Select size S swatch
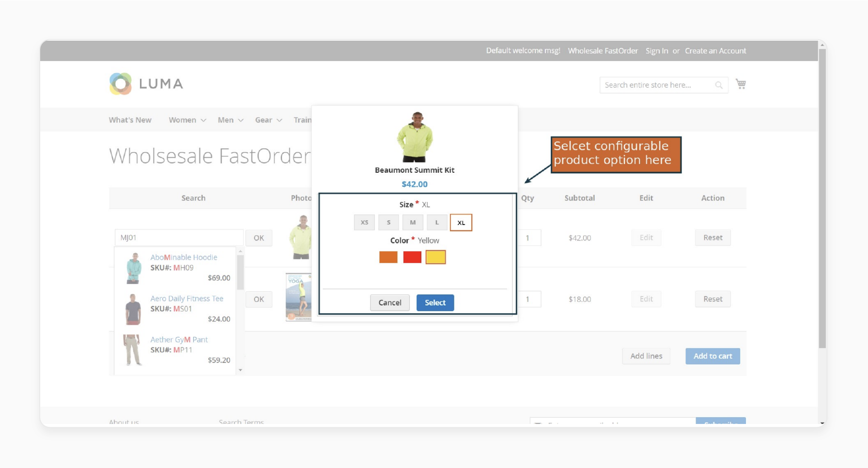The width and height of the screenshot is (868, 468). 388,223
